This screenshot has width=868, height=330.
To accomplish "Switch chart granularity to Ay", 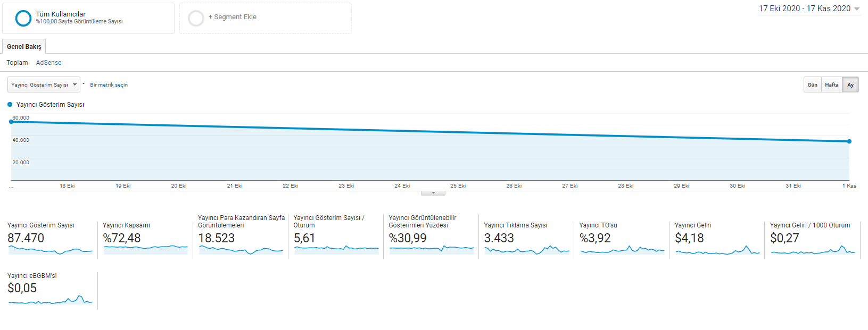I will [850, 85].
